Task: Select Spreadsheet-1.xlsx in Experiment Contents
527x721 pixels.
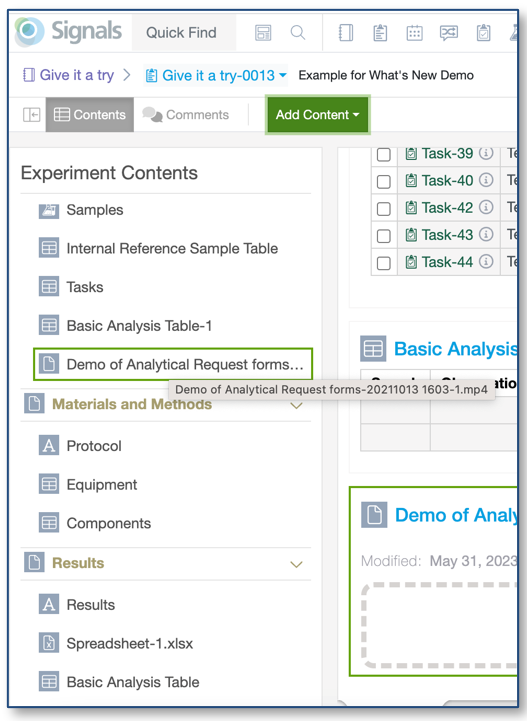Action: 130,643
